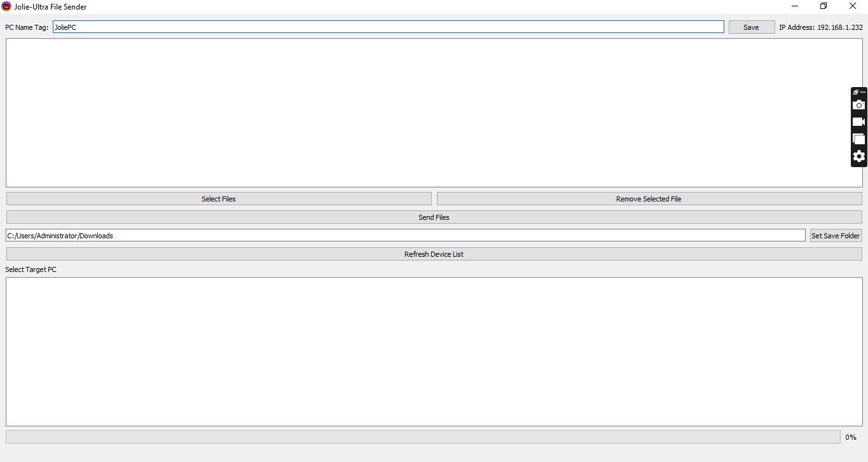Image resolution: width=868 pixels, height=462 pixels.
Task: Save the PC name tag
Action: (751, 27)
